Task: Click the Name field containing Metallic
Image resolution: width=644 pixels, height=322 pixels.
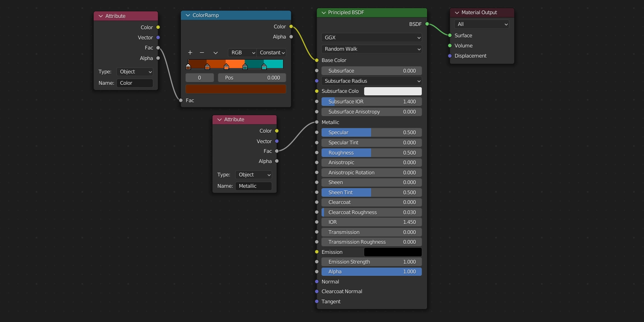Action: 253,186
